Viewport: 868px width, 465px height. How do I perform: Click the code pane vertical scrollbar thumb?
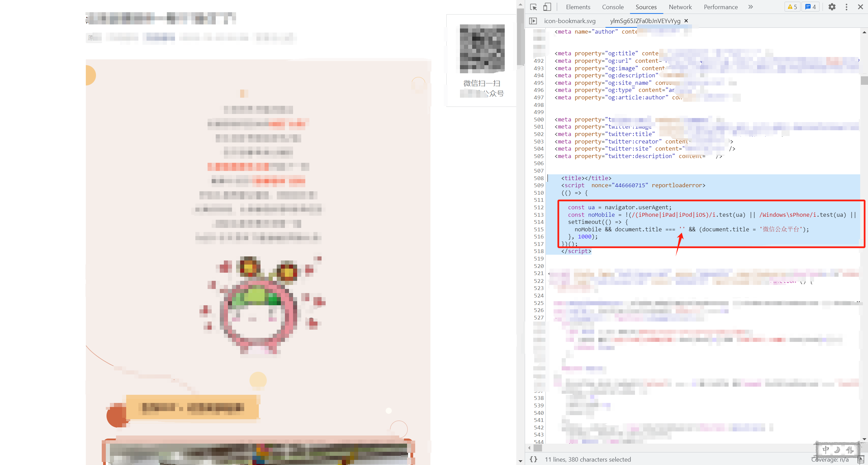[x=864, y=81]
